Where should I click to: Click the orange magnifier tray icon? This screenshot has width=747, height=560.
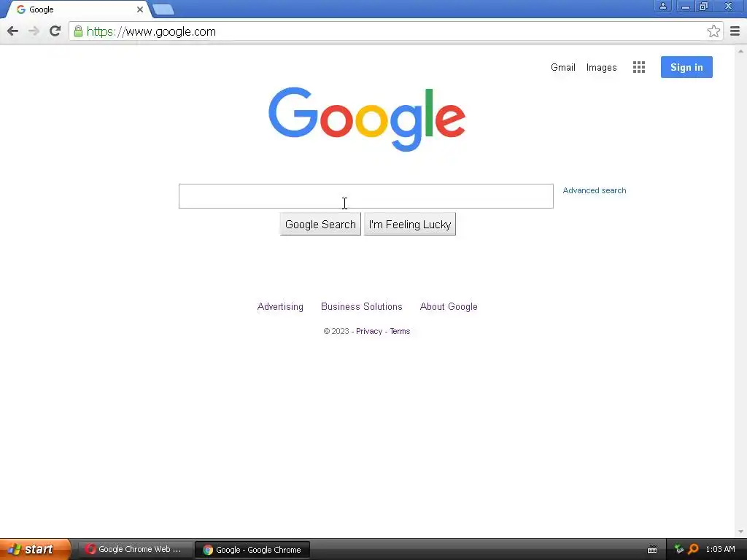693,549
